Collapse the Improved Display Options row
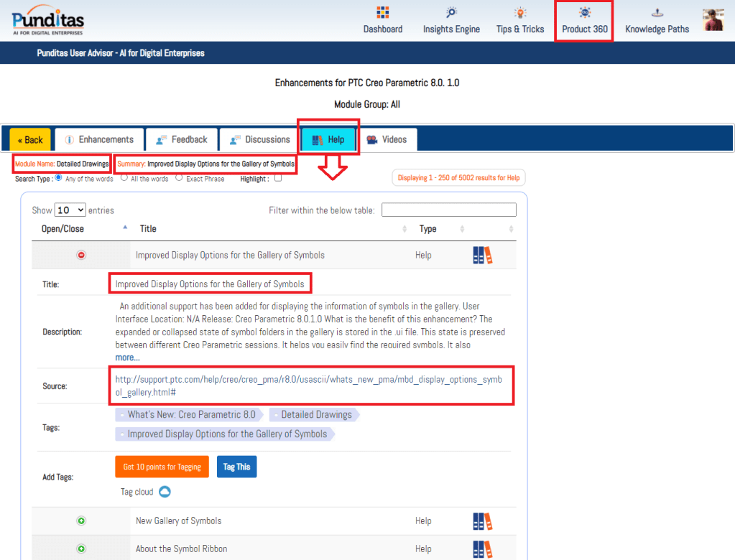 [81, 255]
